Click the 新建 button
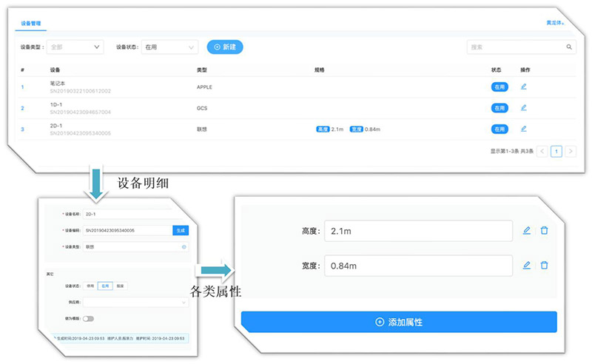The height and width of the screenshot is (364, 592). [x=225, y=47]
